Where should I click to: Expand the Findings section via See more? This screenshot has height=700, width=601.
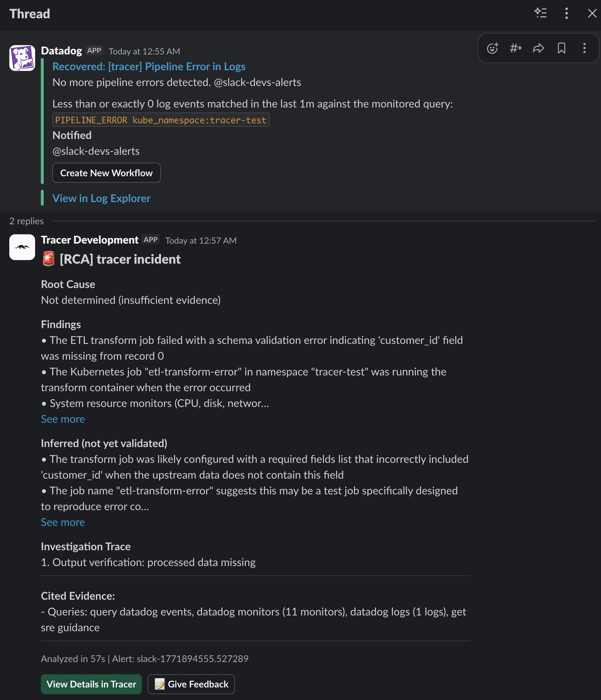point(63,419)
